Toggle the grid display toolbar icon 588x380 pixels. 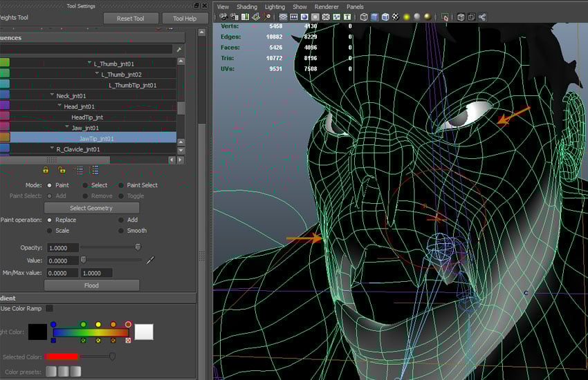(284, 17)
